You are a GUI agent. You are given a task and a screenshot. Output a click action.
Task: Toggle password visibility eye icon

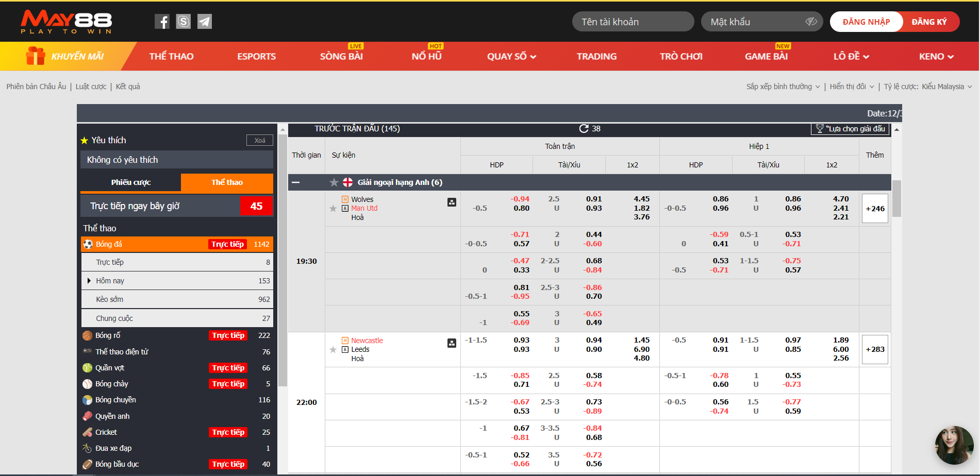811,22
